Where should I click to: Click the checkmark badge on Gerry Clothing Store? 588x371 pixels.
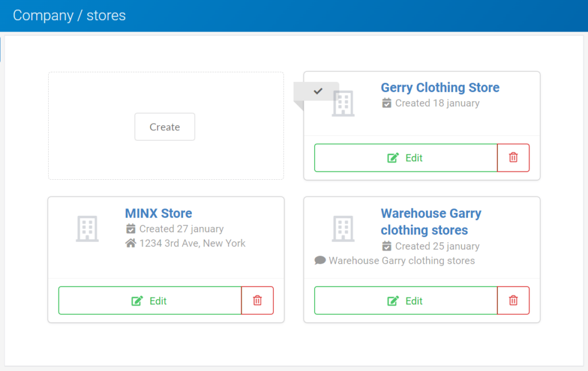coord(318,91)
